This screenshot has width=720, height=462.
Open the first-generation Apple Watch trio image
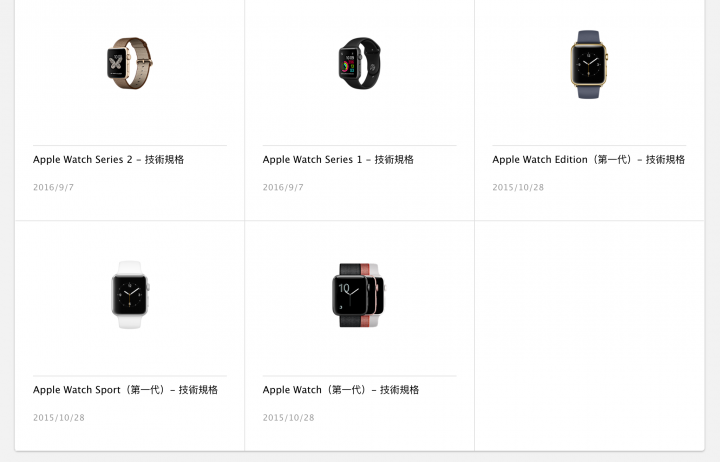pyautogui.click(x=359, y=295)
